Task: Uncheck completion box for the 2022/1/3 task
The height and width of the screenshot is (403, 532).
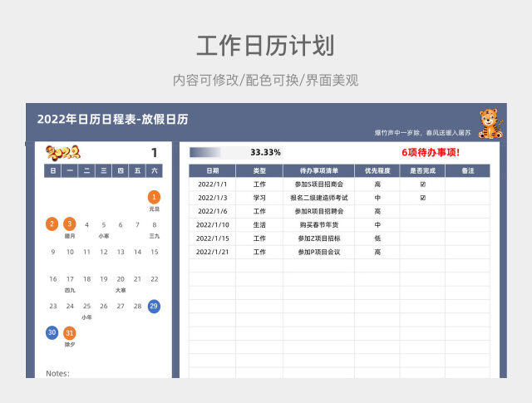Action: [422, 198]
